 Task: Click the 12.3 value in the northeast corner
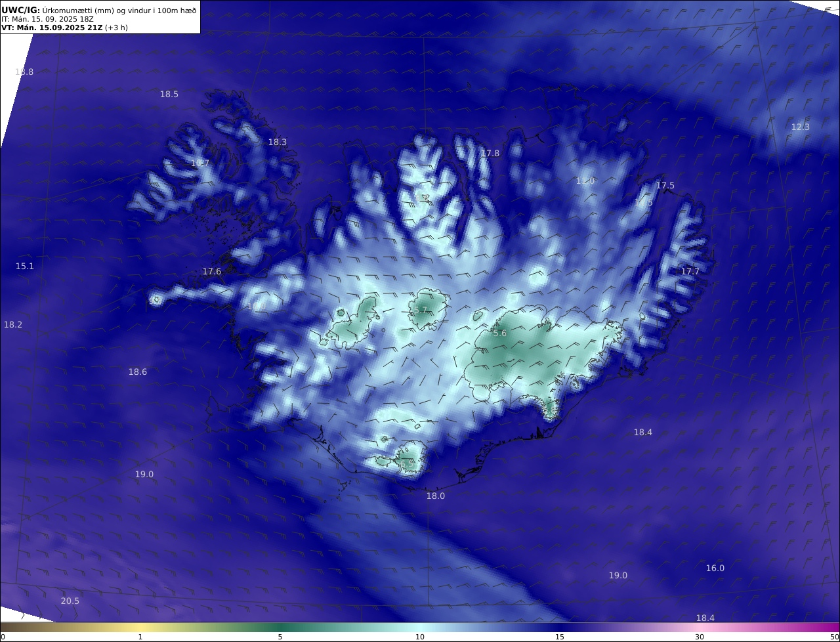[x=801, y=127]
